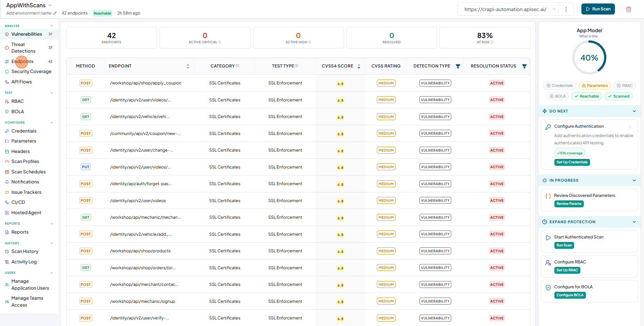Collapse the REPORTS sidebar section

[x=52, y=224]
